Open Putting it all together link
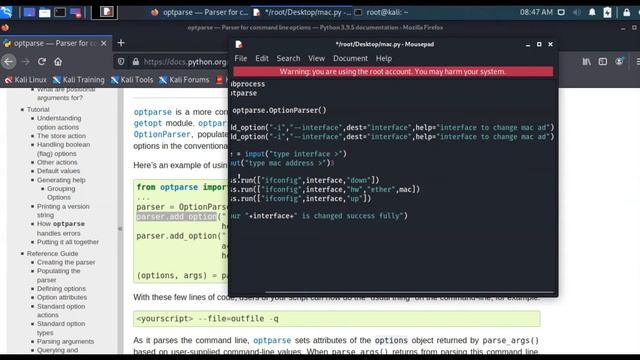The height and width of the screenshot is (360, 640). (68, 242)
